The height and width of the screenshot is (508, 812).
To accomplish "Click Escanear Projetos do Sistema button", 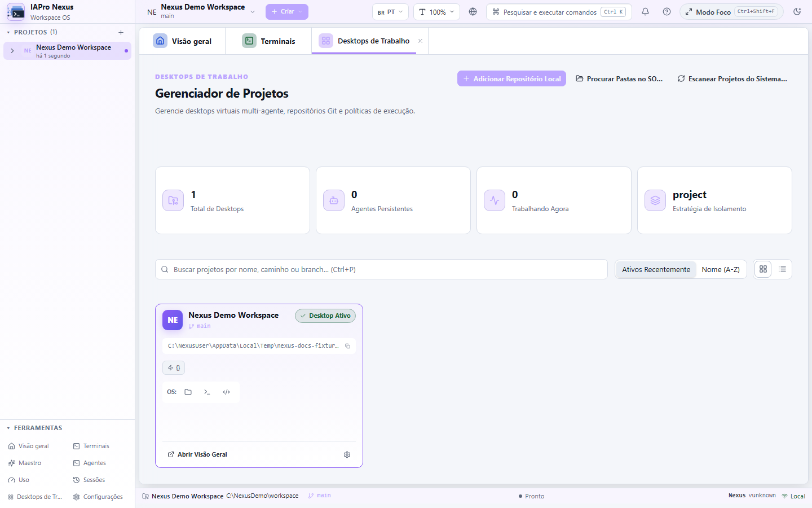I will point(732,79).
